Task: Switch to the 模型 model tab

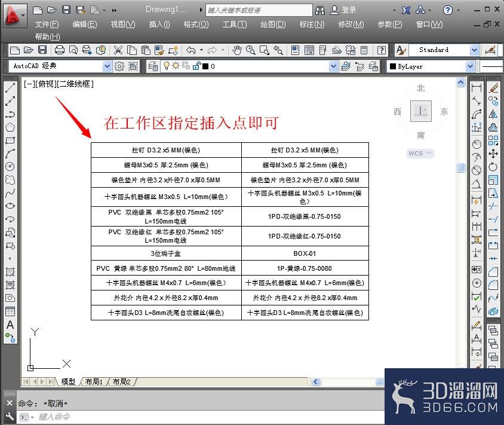Action: (x=68, y=381)
